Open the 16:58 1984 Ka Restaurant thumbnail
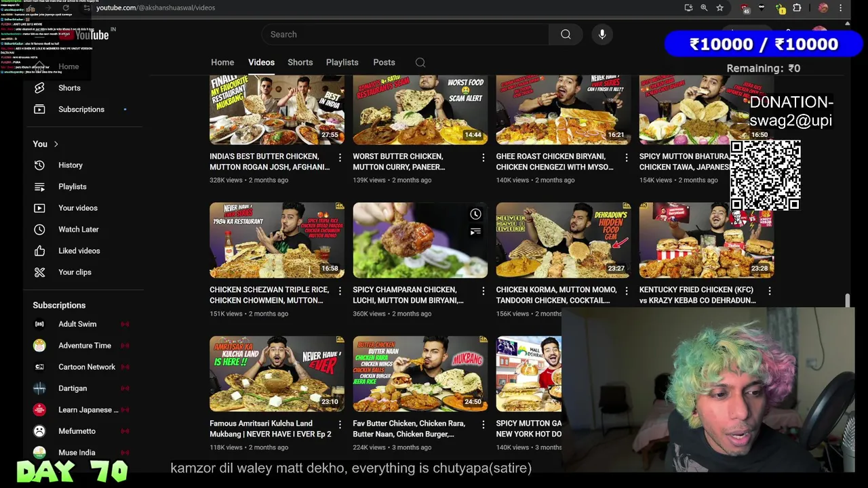 [x=277, y=240]
